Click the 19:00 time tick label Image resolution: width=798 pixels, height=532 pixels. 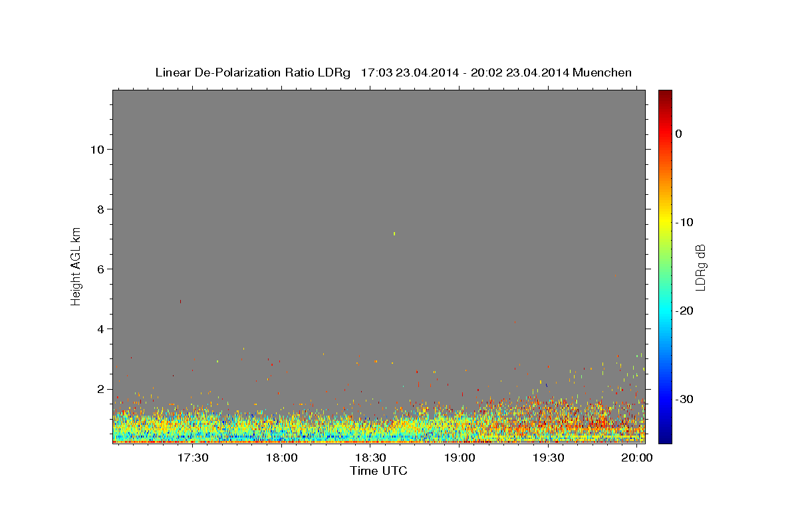[460, 458]
